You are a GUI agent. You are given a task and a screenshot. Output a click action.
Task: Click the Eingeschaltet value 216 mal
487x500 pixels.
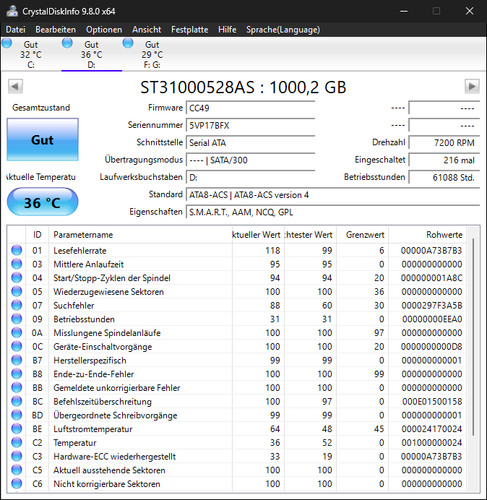(444, 160)
